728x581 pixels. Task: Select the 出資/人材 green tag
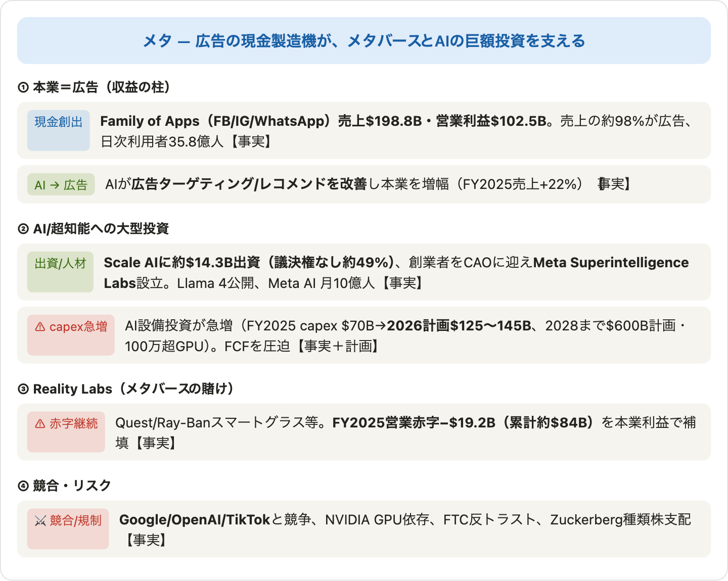point(61,272)
